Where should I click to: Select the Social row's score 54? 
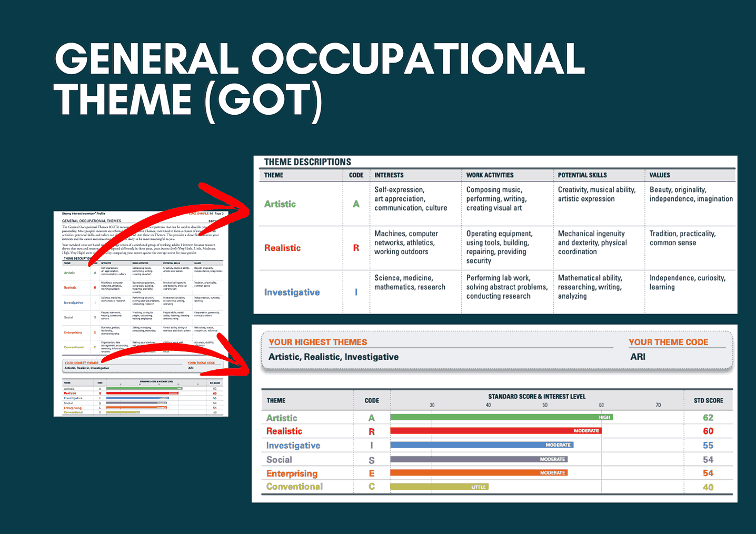708,460
